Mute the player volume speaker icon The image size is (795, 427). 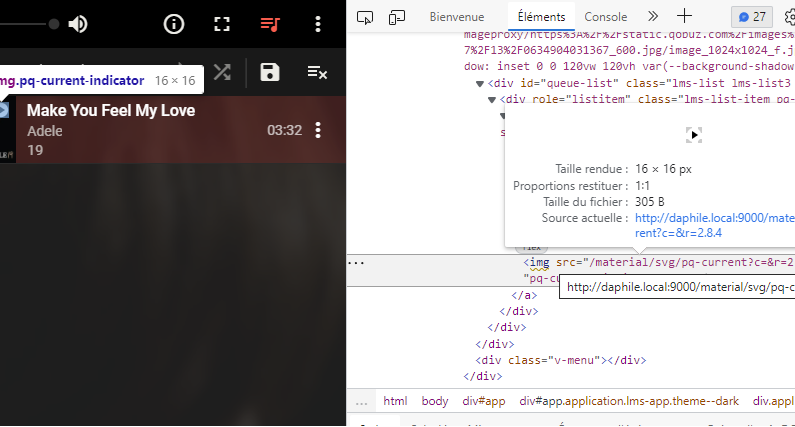tap(78, 24)
